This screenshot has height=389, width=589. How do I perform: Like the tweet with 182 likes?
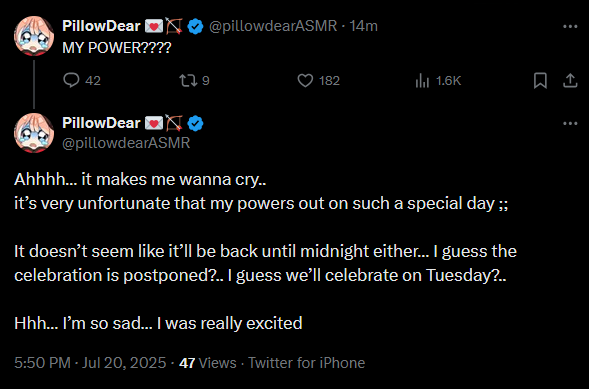(x=305, y=80)
